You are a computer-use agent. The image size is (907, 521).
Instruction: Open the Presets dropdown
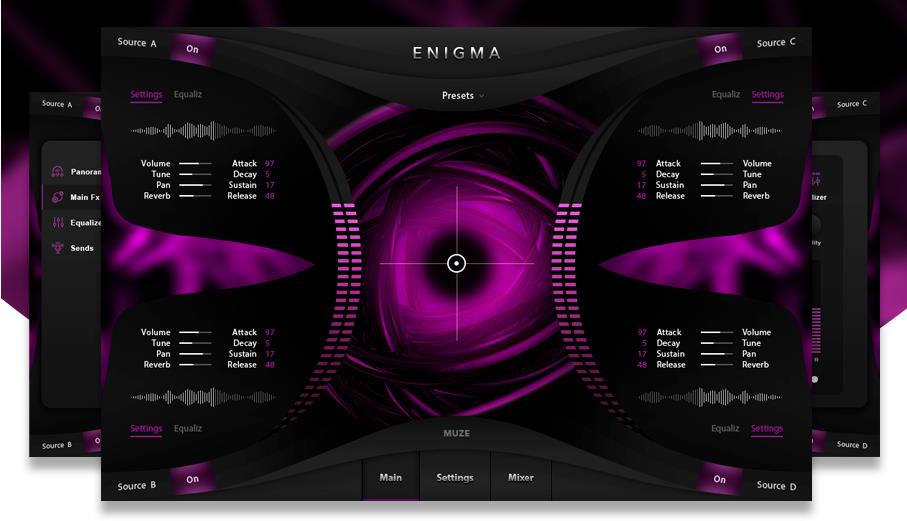pyautogui.click(x=463, y=95)
